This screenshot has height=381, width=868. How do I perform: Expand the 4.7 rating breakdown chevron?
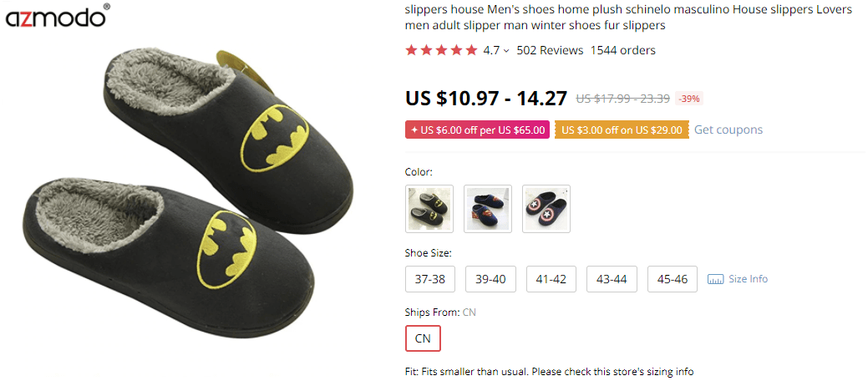(506, 51)
